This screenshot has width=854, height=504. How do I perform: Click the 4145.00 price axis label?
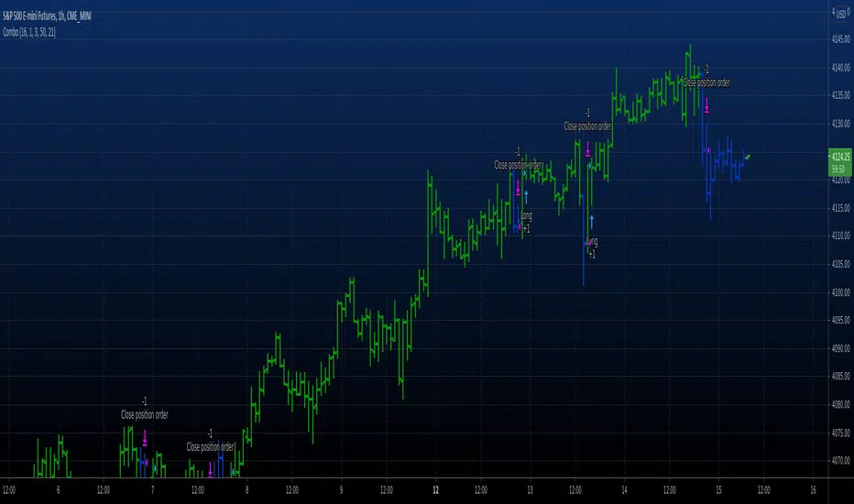click(x=840, y=39)
